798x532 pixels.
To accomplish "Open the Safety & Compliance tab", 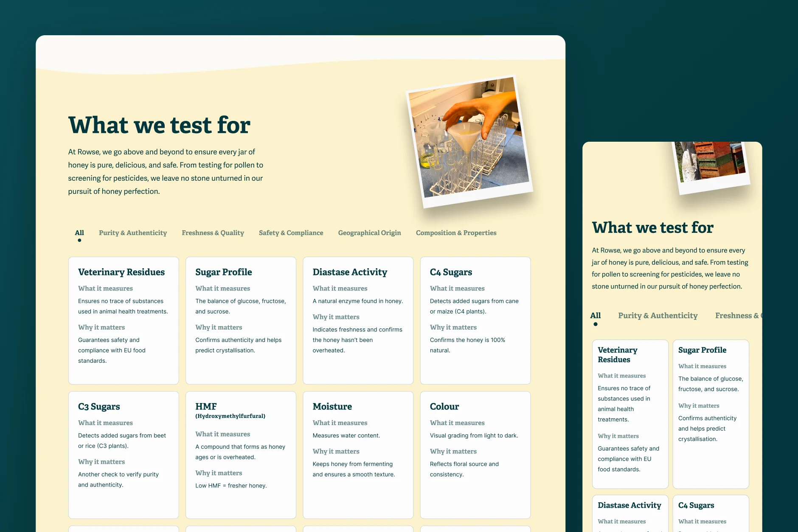I will tap(291, 233).
